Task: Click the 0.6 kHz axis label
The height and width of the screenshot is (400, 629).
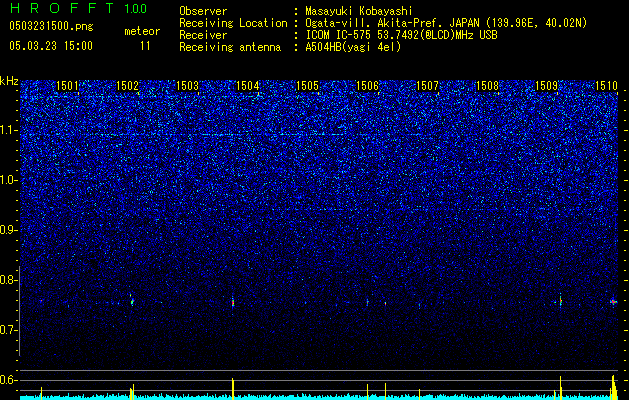Action: click(x=8, y=380)
